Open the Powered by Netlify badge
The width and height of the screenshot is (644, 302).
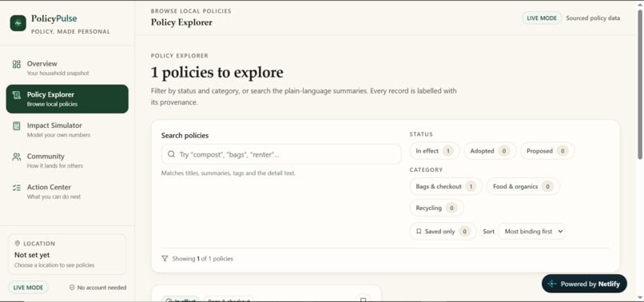coord(584,284)
